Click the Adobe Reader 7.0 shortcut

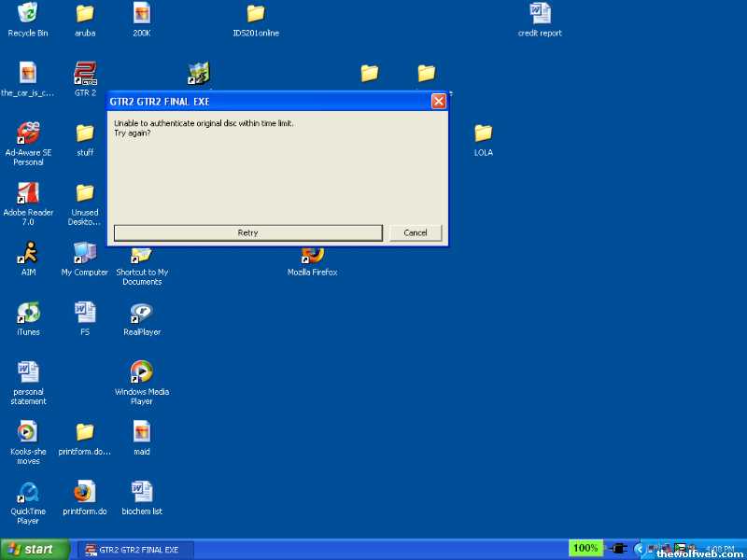click(28, 193)
